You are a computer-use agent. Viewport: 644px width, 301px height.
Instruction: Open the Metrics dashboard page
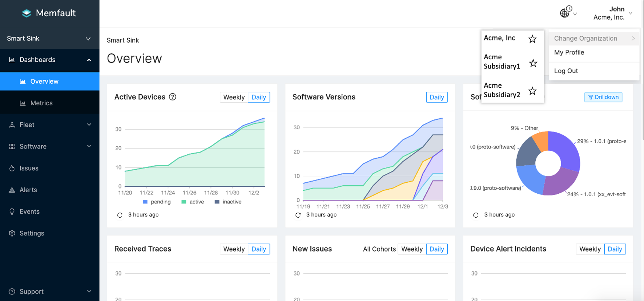[x=41, y=103]
